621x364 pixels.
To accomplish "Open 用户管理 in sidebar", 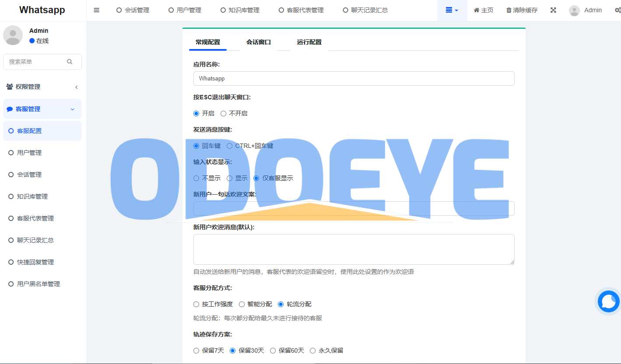I will (x=42, y=153).
